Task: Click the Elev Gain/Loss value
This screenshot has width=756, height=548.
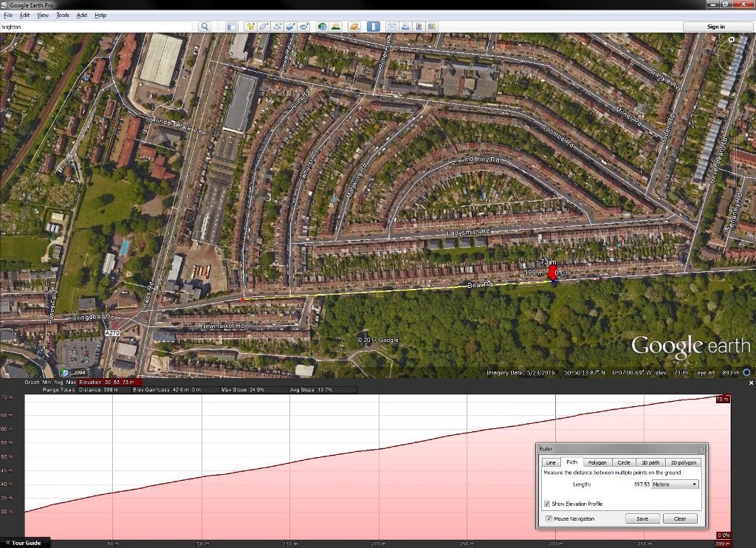Action: tap(167, 390)
